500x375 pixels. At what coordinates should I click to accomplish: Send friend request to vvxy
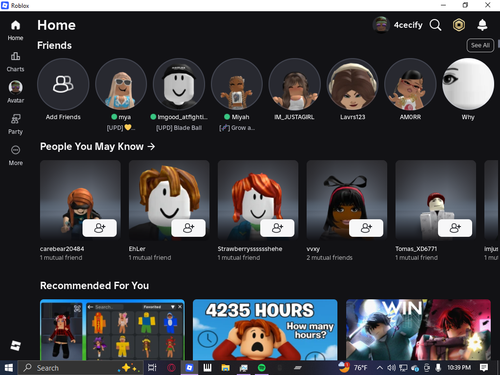coord(366,228)
